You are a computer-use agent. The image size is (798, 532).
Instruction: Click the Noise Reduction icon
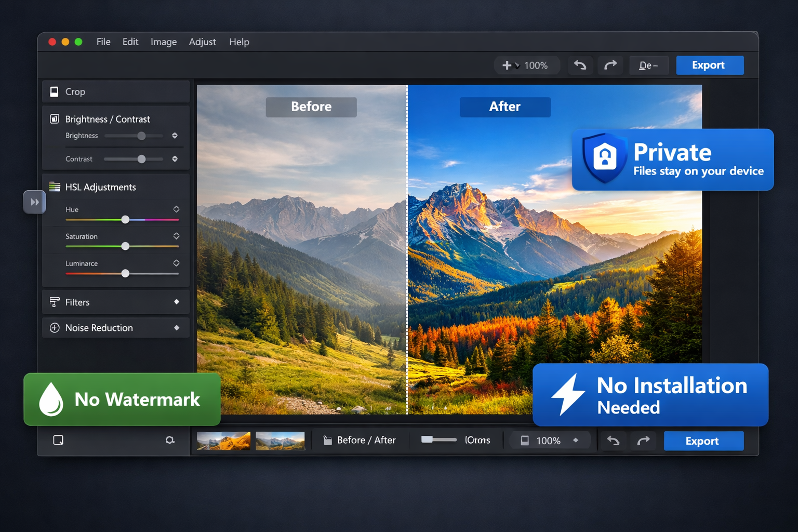pyautogui.click(x=55, y=328)
